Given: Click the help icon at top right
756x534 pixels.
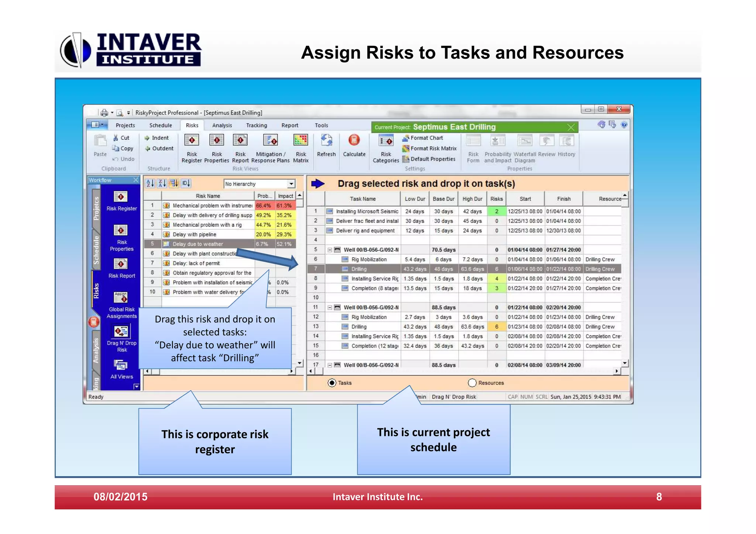Looking at the screenshot, I should pos(624,125).
